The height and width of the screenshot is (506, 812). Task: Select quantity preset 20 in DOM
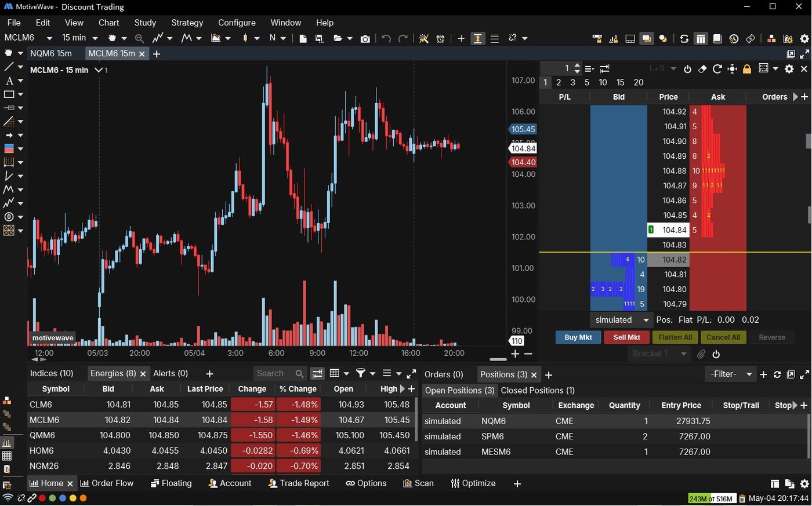point(639,82)
